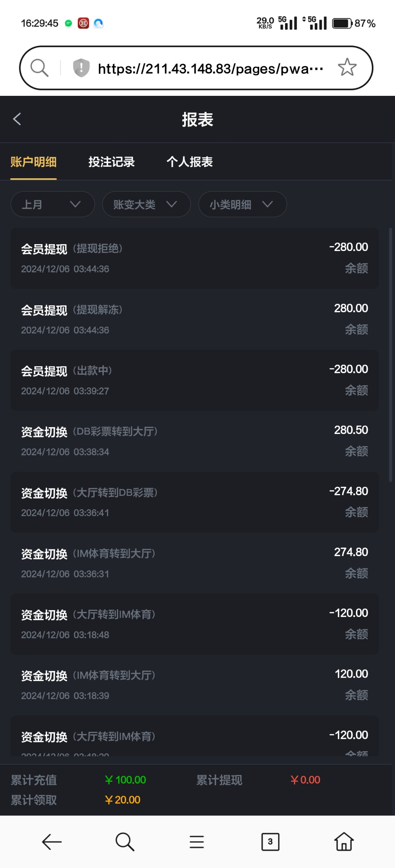Select the 账户明细 tab
The width and height of the screenshot is (395, 868).
click(33, 162)
